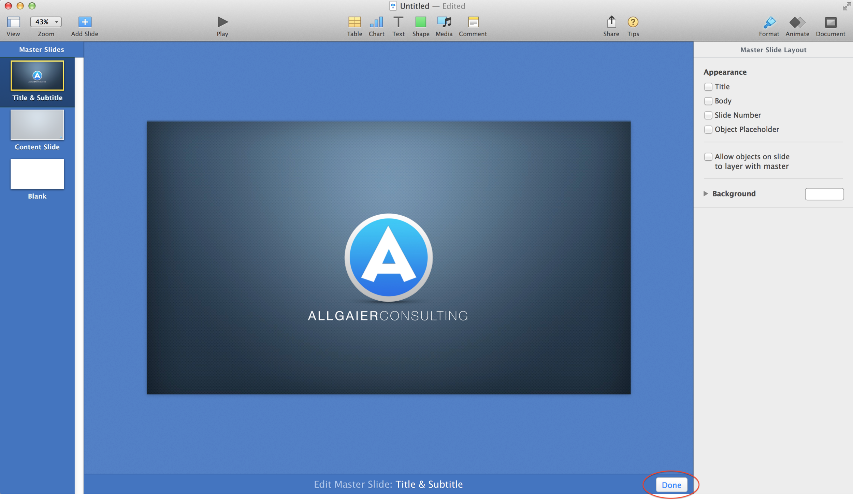Insert a Chart from the toolbar
Image resolution: width=853 pixels, height=504 pixels.
(x=376, y=22)
